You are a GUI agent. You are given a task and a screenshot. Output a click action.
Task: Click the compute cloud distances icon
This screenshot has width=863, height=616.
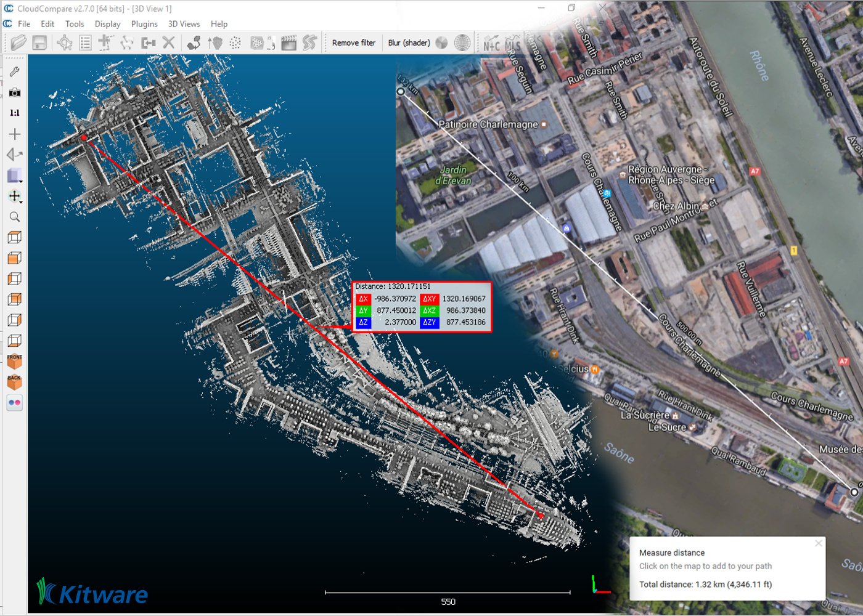coord(215,43)
